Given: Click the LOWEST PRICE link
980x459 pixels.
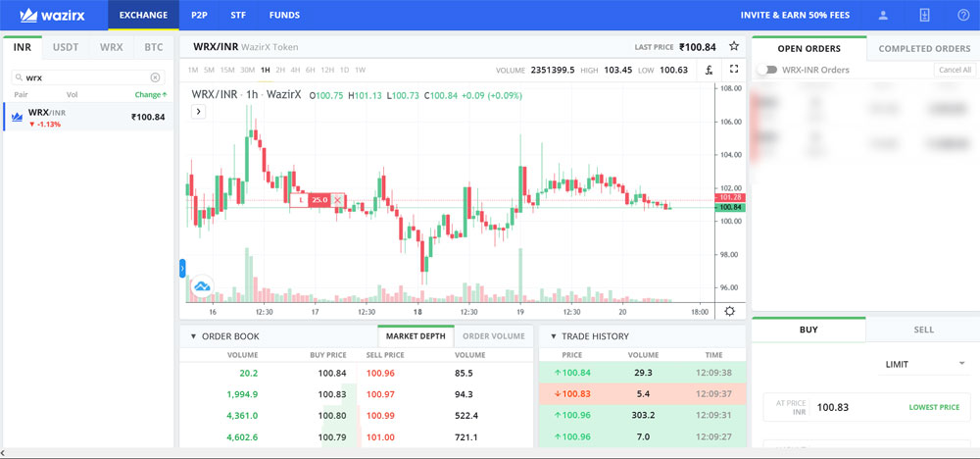Looking at the screenshot, I should (x=934, y=407).
